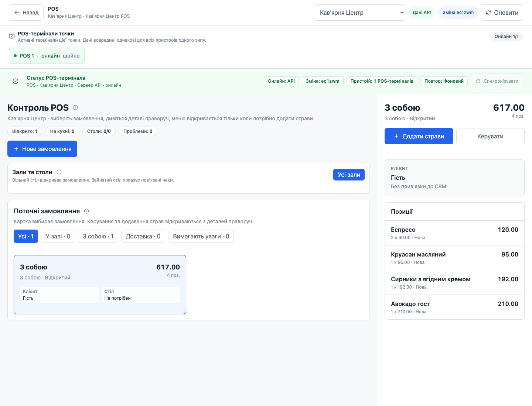
Task: Click the Пристрій: 1 POS-терміналів chip
Action: [x=382, y=81]
